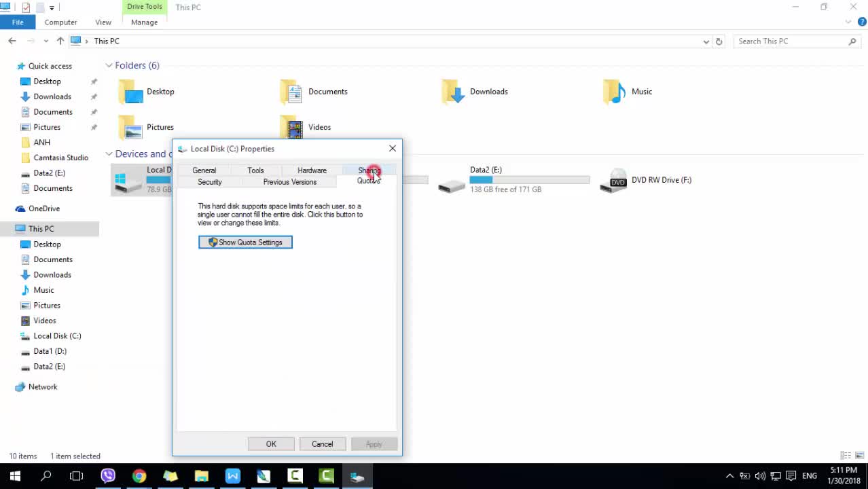
Task: Launch Google Chrome from the taskbar
Action: [x=139, y=476]
